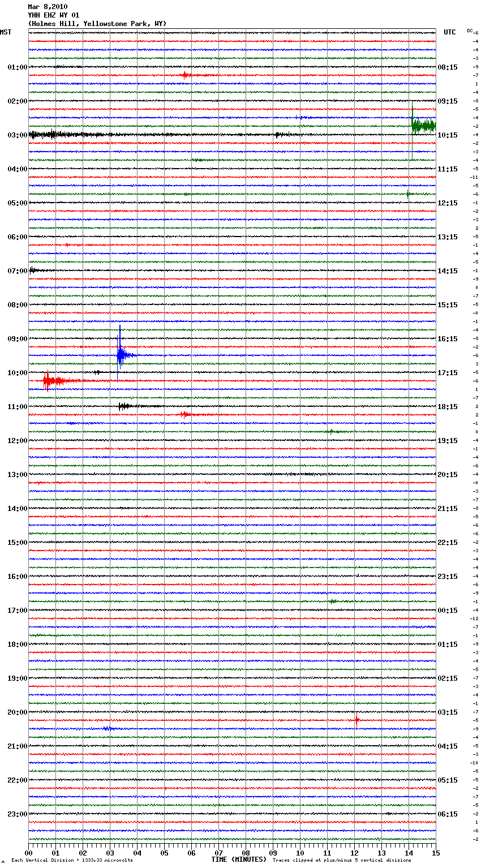Click the black event at minute 3 on 11:00 trace
The height and width of the screenshot is (868, 481).
point(126,406)
